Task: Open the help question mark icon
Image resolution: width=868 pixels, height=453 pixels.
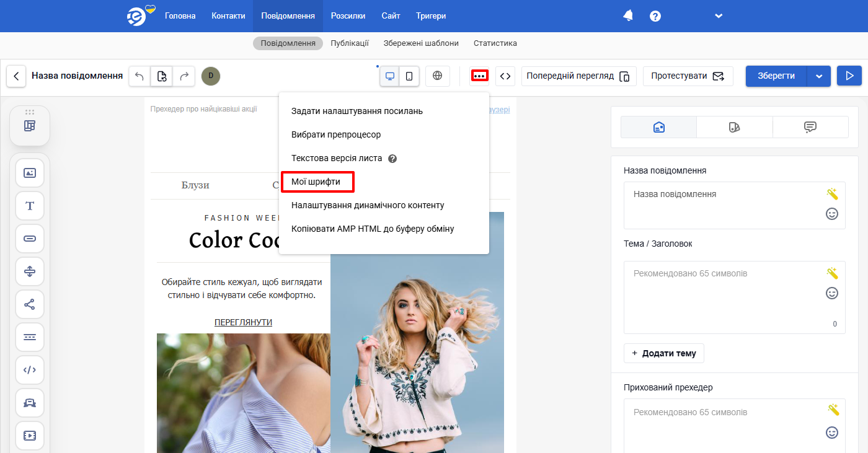Action: click(x=655, y=16)
